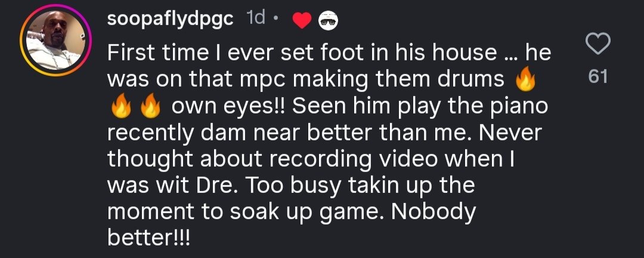Open the soopaflydpgc username link
Viewport: 644px width, 258px height.
(x=171, y=20)
